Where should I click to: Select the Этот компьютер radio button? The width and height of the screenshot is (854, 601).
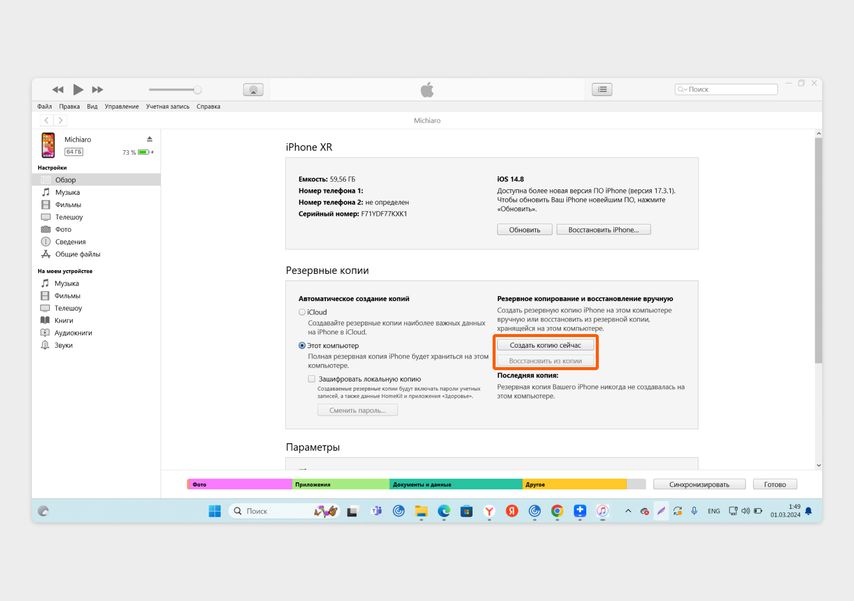pos(302,345)
